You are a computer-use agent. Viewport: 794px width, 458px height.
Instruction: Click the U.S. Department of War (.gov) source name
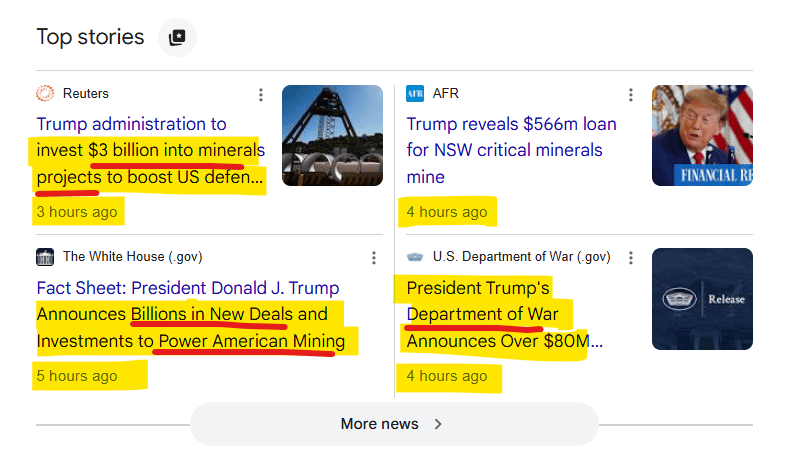click(x=522, y=257)
